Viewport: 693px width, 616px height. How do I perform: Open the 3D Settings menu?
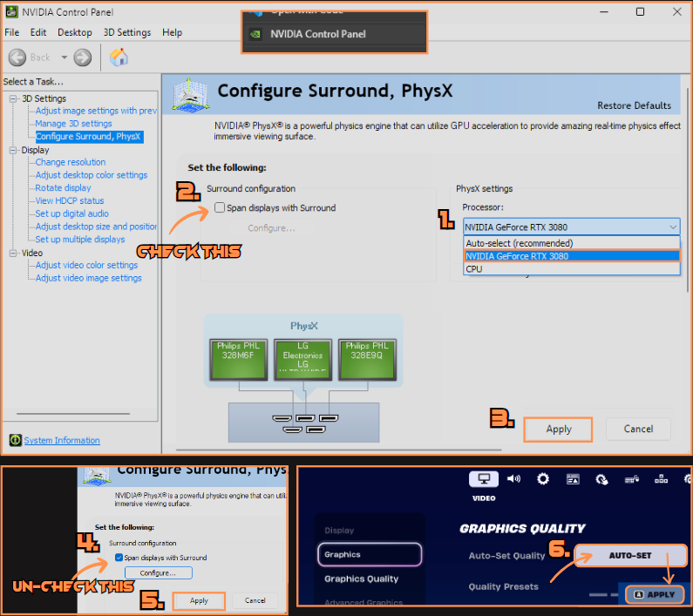127,32
